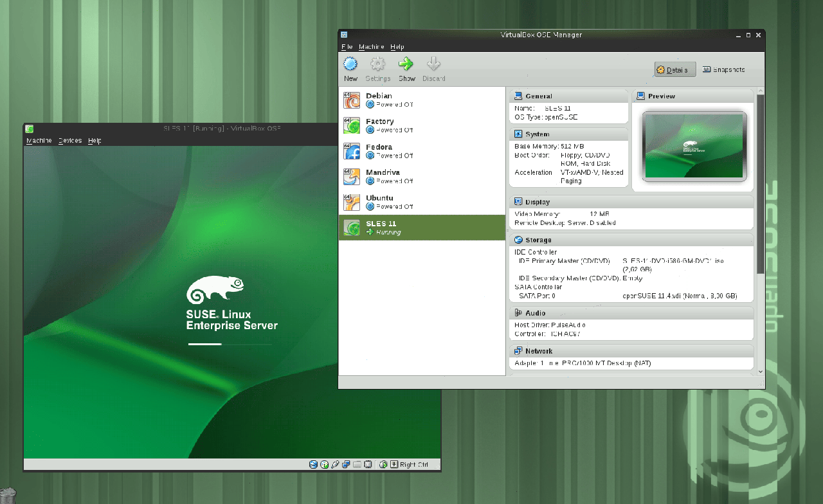This screenshot has height=504, width=823.
Task: Click the green Show arrow icon
Action: [406, 64]
